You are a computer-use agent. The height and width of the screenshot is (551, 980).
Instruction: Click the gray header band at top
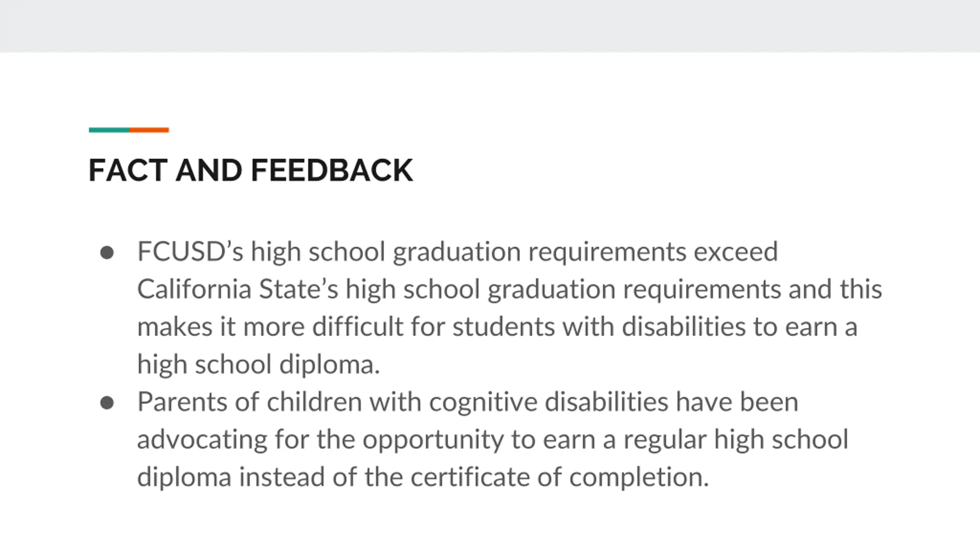(490, 26)
